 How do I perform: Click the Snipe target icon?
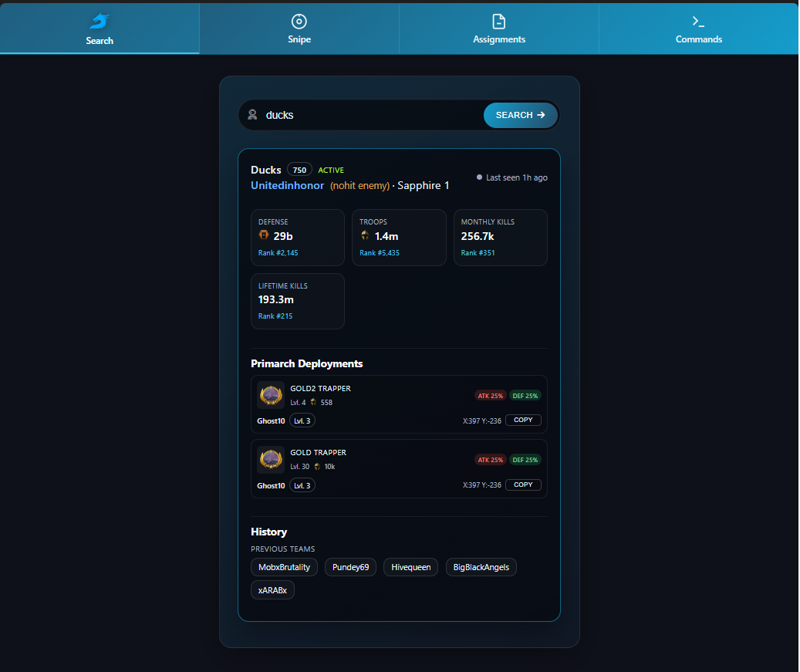(299, 21)
